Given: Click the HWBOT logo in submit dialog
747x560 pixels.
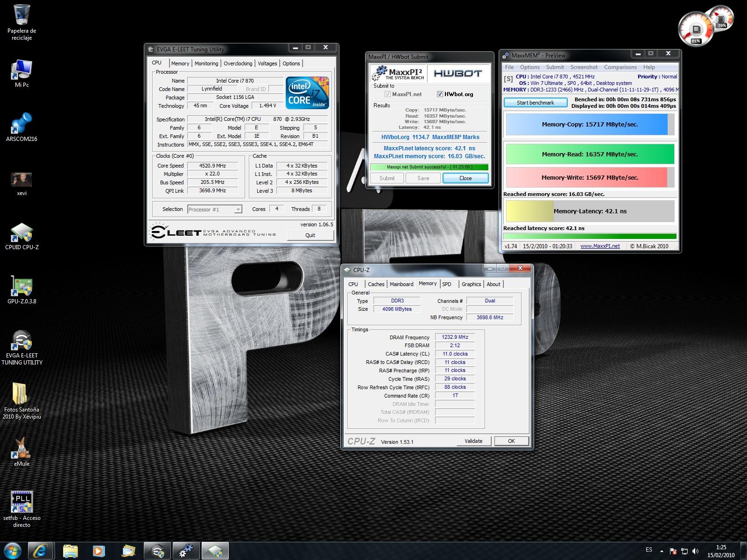Looking at the screenshot, I should [x=457, y=73].
